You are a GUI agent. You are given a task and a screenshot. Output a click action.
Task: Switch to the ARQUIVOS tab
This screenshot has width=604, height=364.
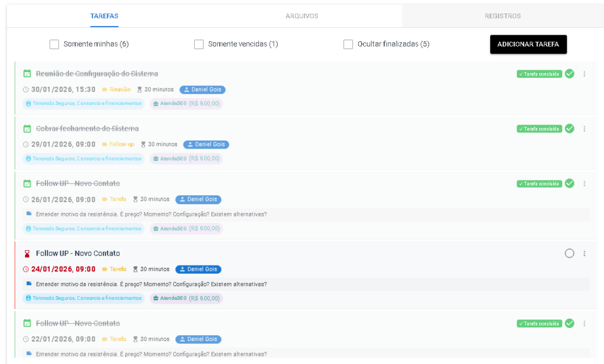coord(301,16)
